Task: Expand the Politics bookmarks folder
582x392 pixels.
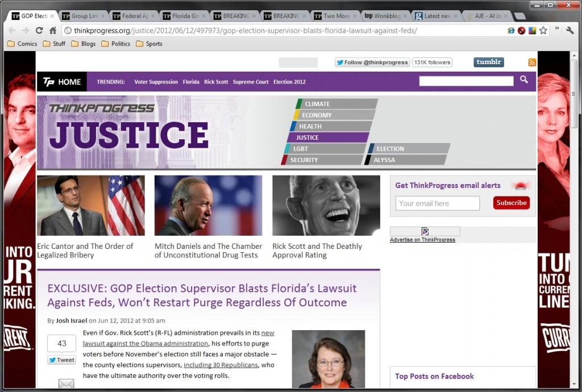Action: coord(116,44)
